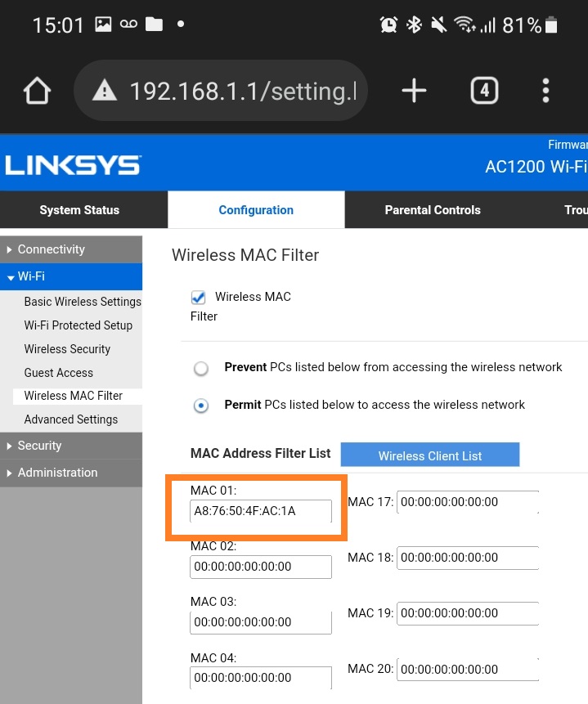Open the tab switcher showing 4 tabs
The image size is (588, 704).
pos(484,91)
